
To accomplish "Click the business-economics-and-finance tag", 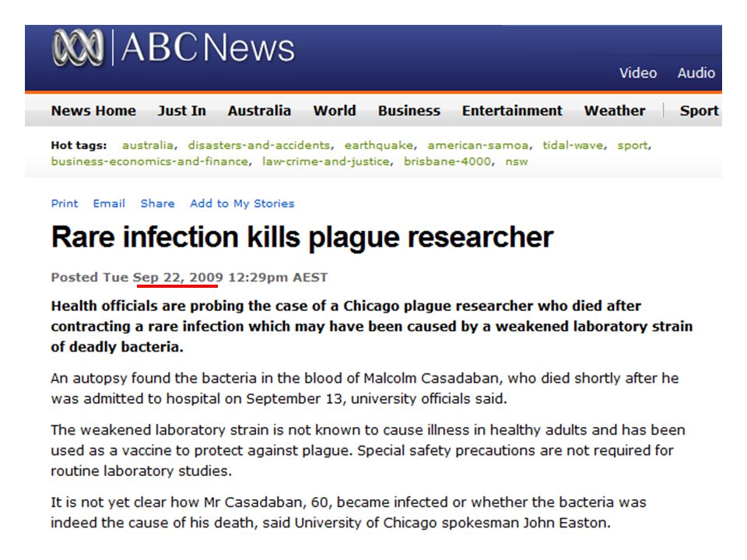I will coord(149,162).
